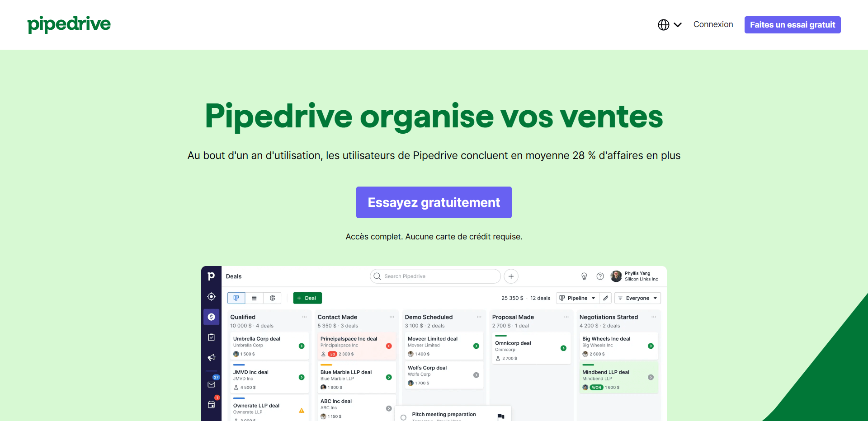Open Qualified column options menu

pos(304,317)
